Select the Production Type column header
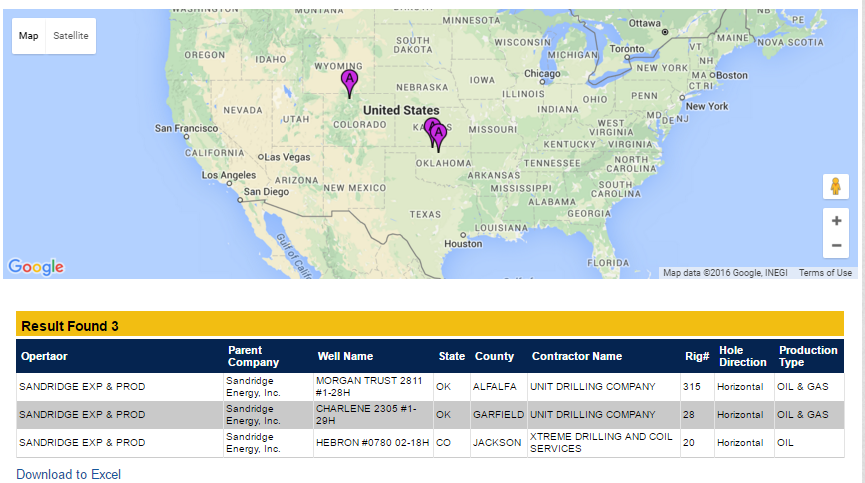Screen dimensions: 865x483 click(x=808, y=356)
